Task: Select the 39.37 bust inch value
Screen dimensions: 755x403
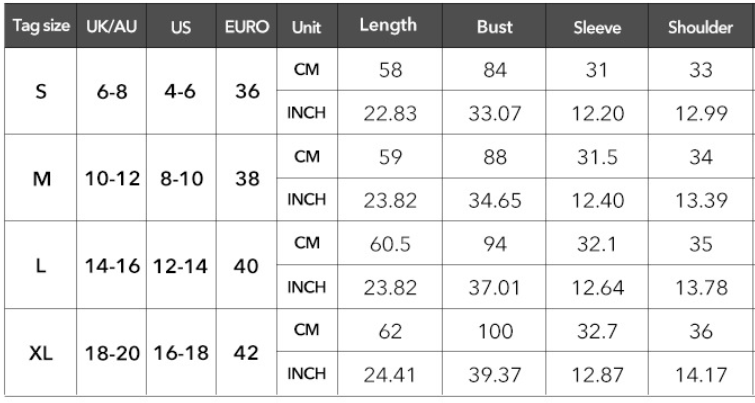Action: click(495, 374)
